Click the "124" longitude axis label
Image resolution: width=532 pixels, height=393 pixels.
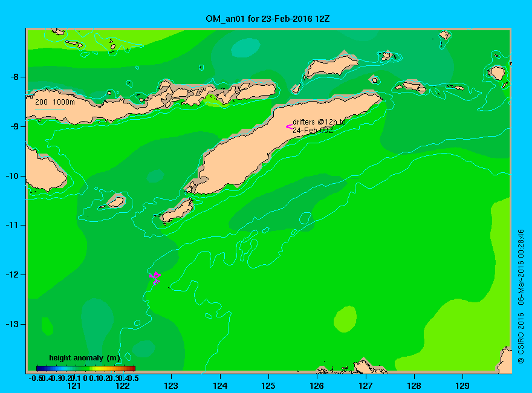coord(220,386)
